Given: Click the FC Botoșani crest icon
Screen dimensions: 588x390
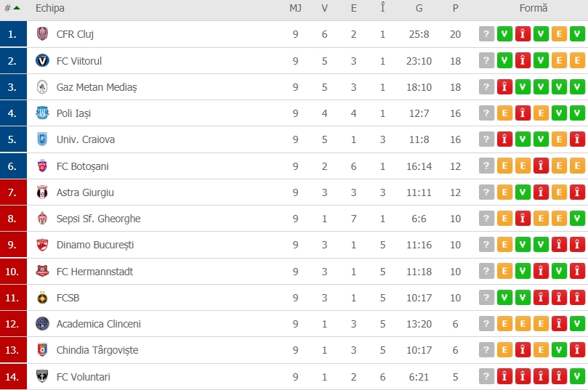Looking at the screenshot, I should (42, 166).
